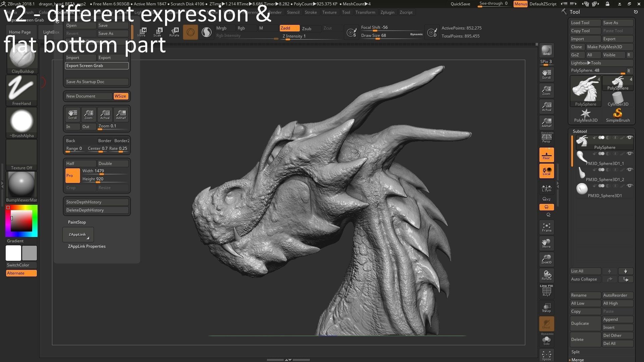Viewport: 644px width, 362px height.
Task: Expand the Split section
Action: [576, 352]
